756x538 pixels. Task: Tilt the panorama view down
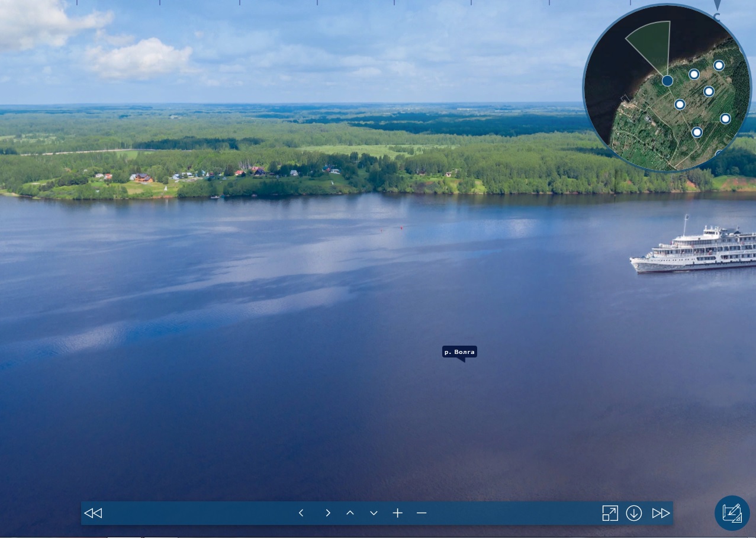tap(374, 513)
